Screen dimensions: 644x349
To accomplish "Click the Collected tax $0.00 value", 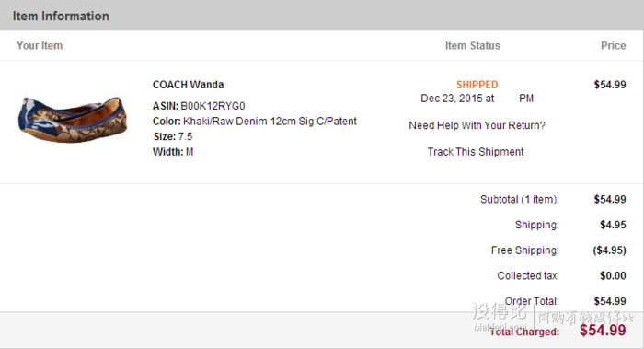I will 613,276.
